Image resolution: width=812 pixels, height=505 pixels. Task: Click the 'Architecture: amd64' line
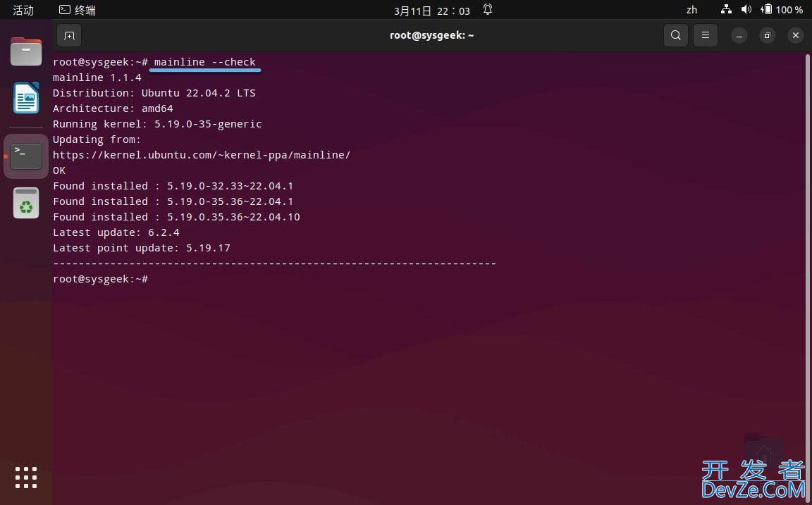click(113, 108)
